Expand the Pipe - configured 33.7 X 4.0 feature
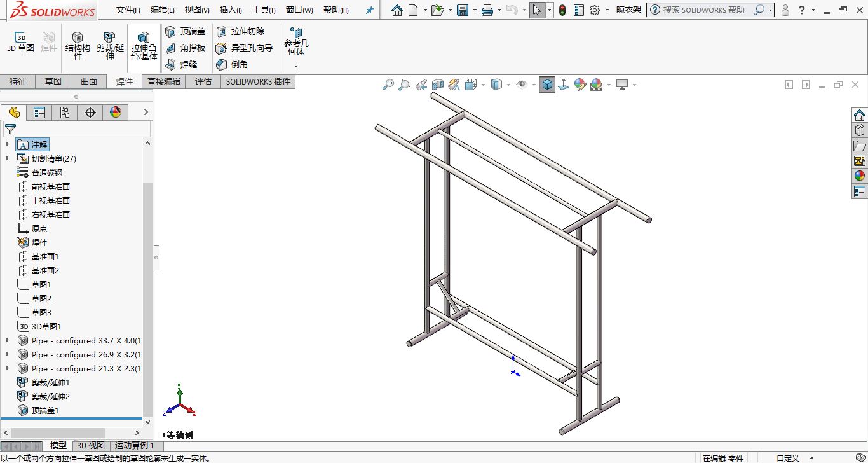Screen dimensions: 868x463 [8, 340]
